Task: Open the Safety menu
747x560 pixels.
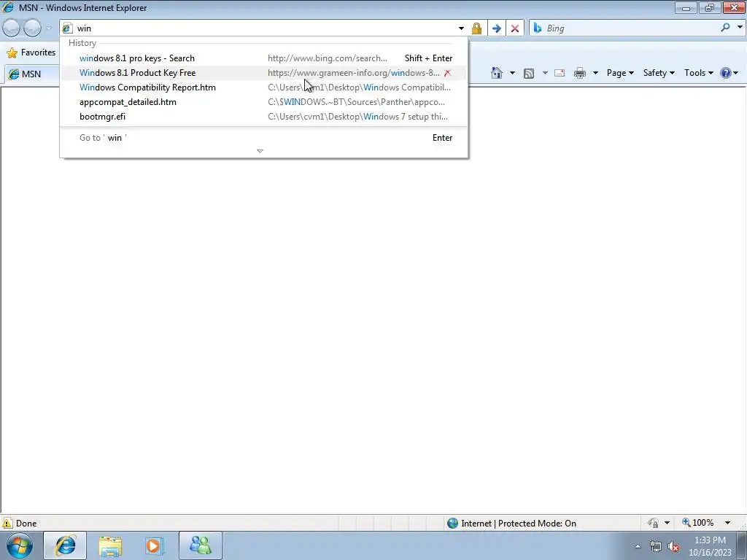Action: tap(659, 73)
